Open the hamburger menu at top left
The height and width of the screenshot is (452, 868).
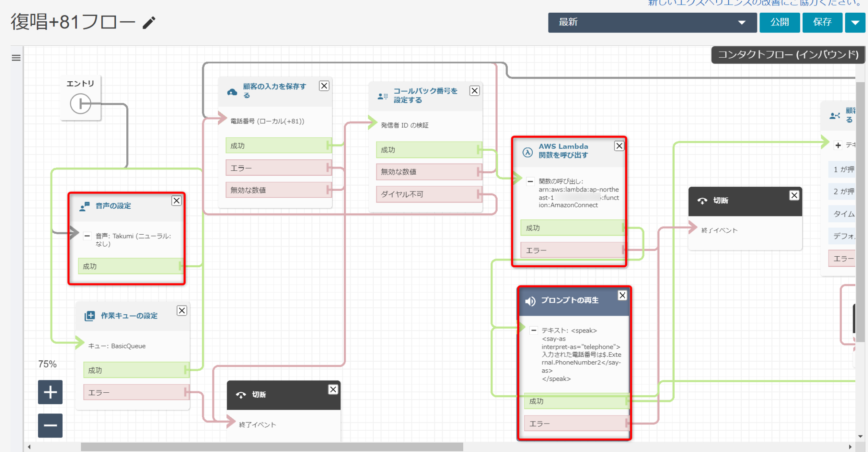click(16, 58)
